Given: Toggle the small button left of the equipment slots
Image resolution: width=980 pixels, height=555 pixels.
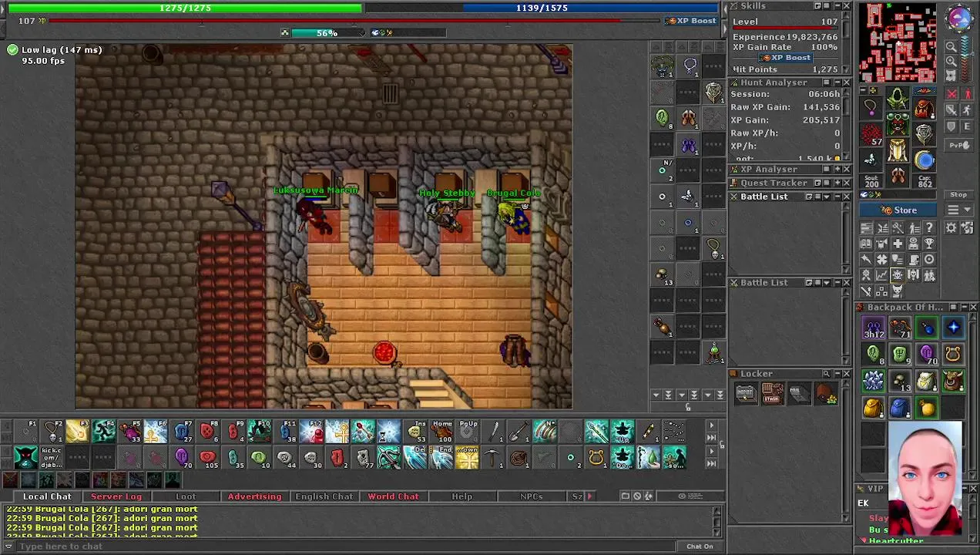Looking at the screenshot, I should (863, 90).
